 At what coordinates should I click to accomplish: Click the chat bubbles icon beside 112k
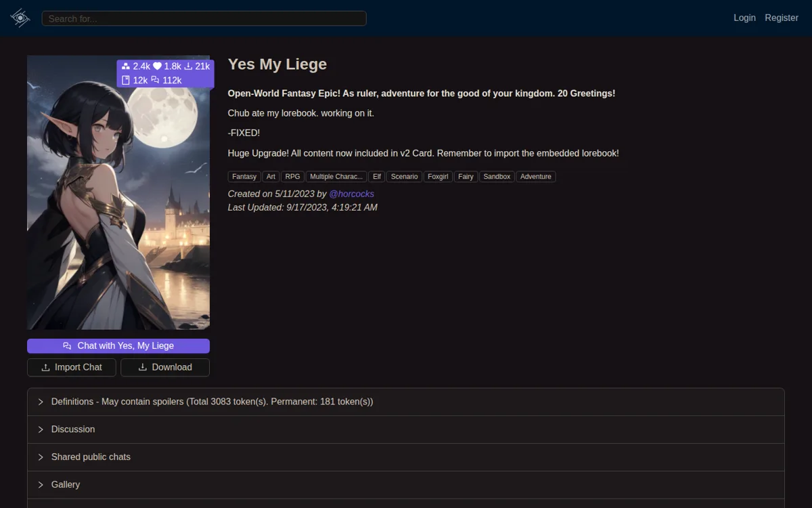click(155, 80)
